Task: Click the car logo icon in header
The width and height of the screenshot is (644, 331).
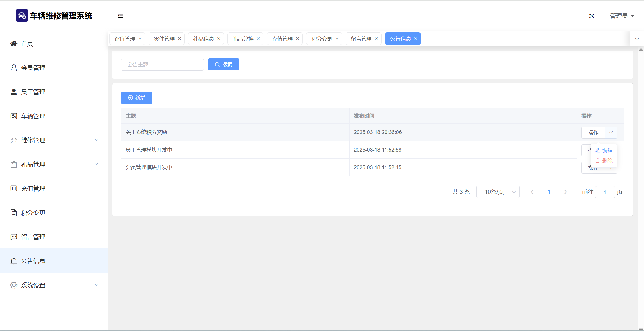Action: pyautogui.click(x=22, y=16)
